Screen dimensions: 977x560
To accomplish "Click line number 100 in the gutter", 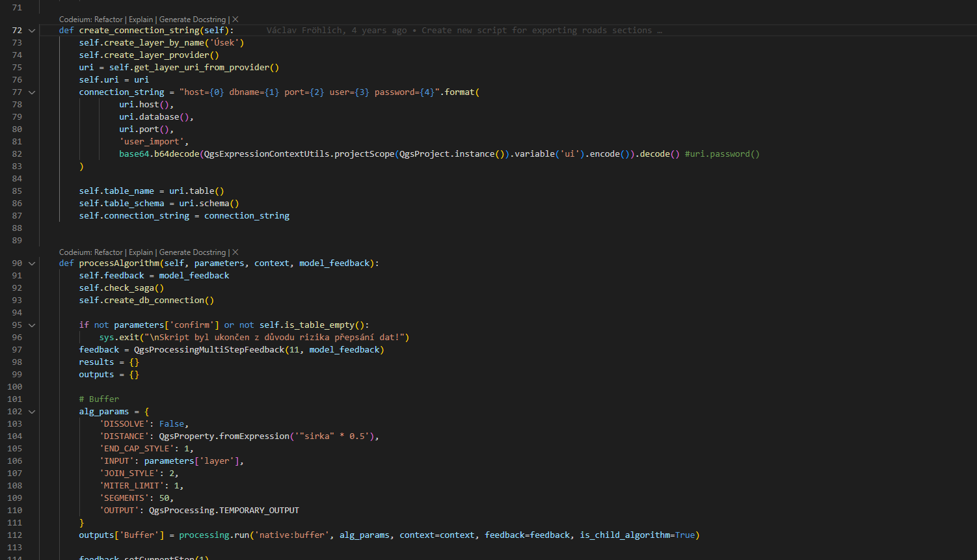I will pos(15,387).
